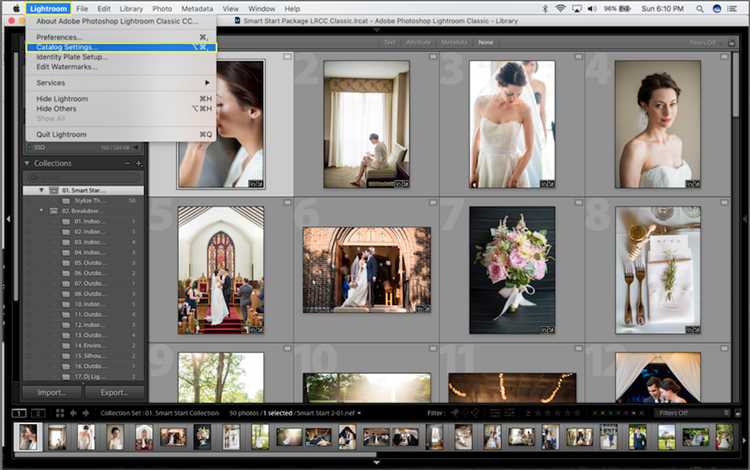Select Metadata filter in Library Filter bar
Viewport: 750px width, 470px height.
pyautogui.click(x=453, y=43)
